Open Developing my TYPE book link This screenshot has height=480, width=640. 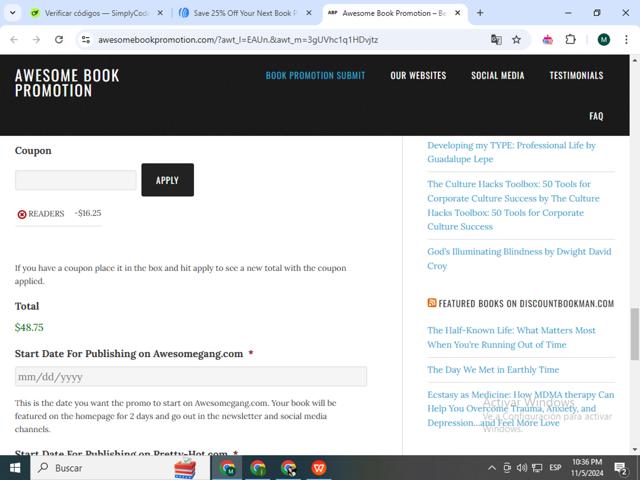click(511, 152)
